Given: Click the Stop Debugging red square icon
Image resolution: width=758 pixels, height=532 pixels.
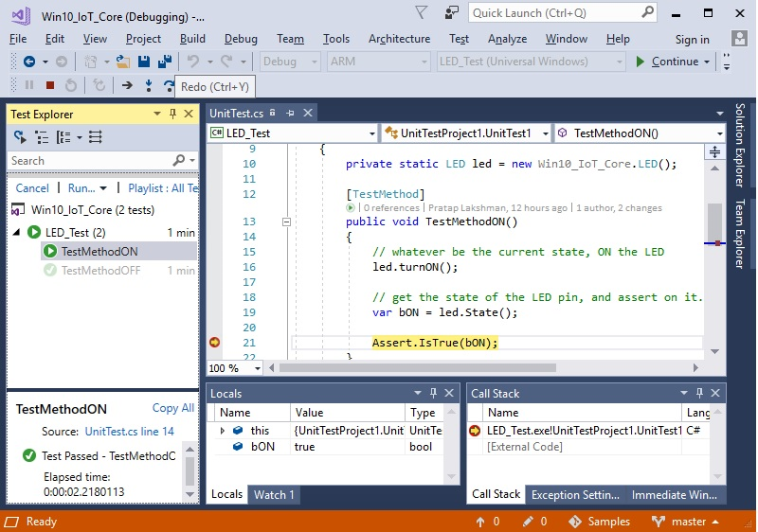Looking at the screenshot, I should 50,85.
